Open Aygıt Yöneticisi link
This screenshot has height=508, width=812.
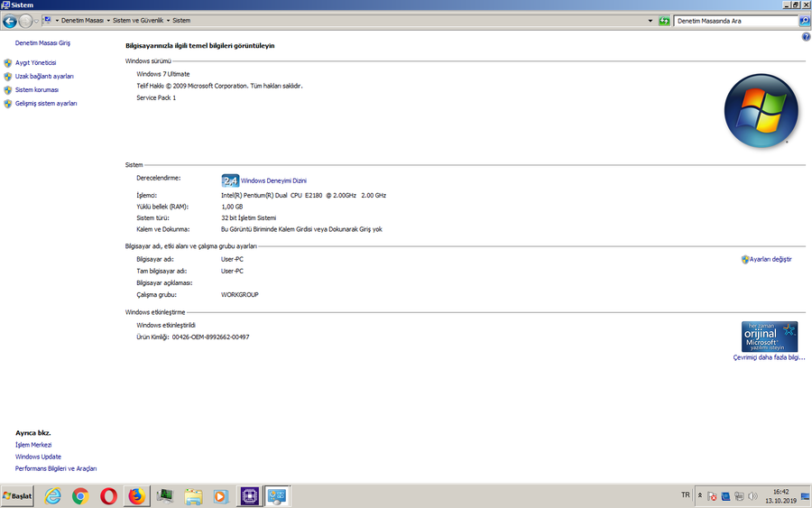click(36, 62)
